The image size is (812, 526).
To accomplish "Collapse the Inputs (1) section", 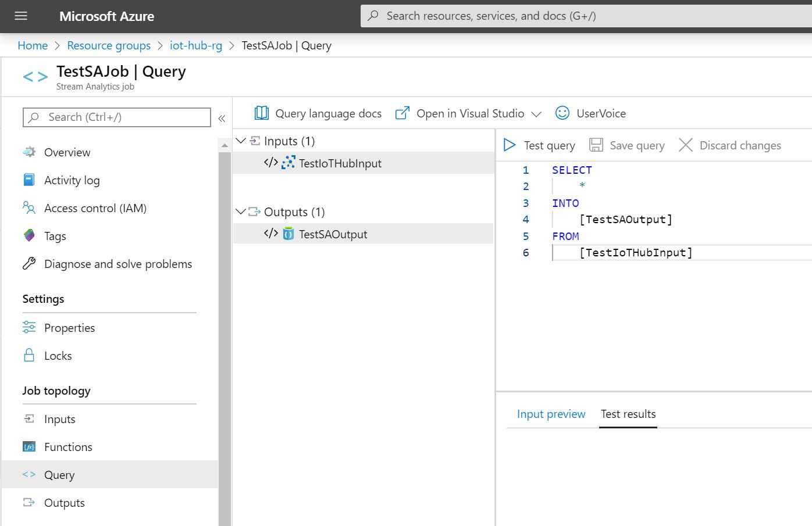I will 240,140.
